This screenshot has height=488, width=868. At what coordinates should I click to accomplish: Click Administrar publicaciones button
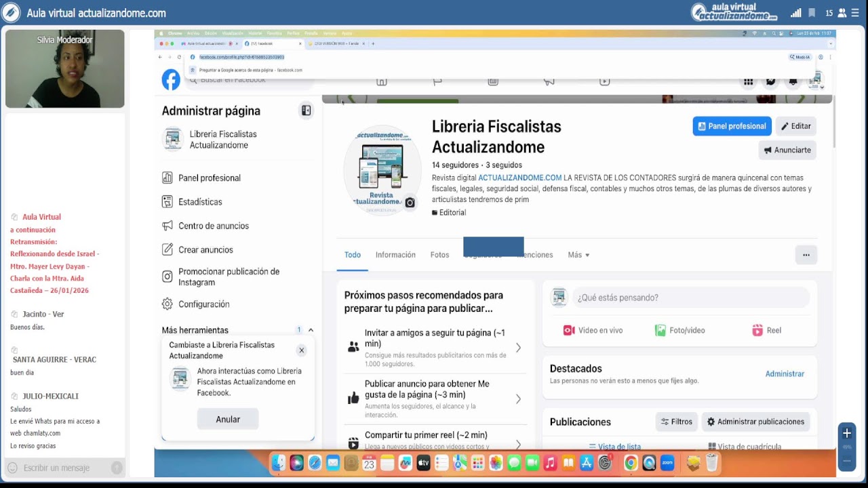coord(755,422)
